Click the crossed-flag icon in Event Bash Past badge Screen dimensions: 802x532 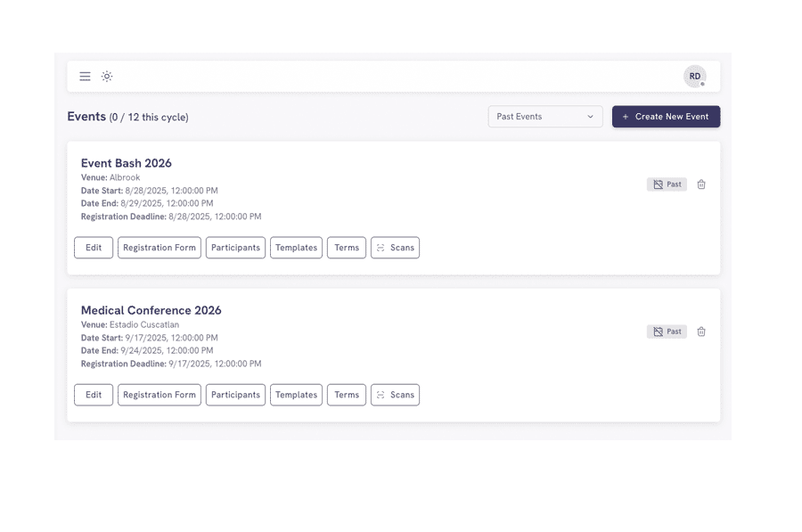pos(656,184)
